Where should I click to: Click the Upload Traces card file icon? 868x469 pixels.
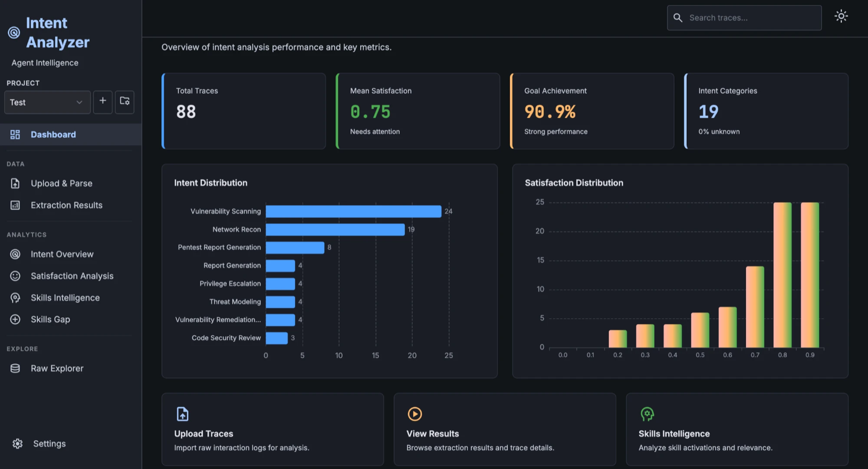click(183, 414)
